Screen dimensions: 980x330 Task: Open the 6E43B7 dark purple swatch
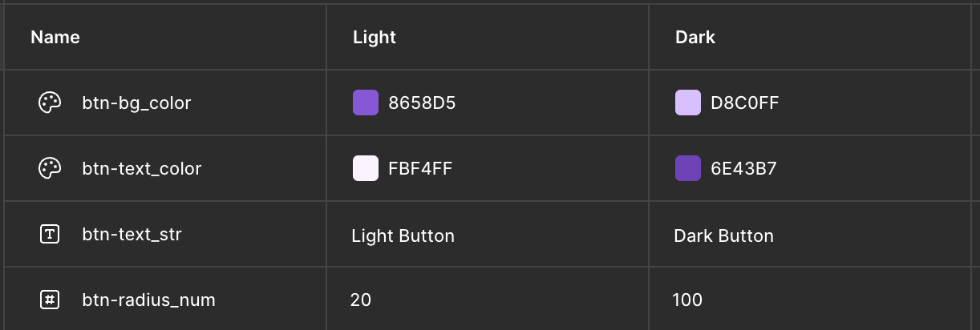pos(688,168)
